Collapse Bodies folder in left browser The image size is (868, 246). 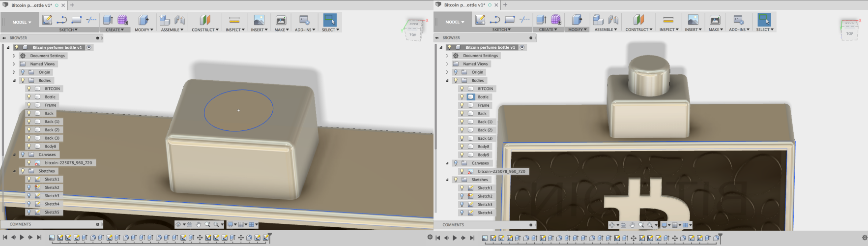(x=14, y=80)
